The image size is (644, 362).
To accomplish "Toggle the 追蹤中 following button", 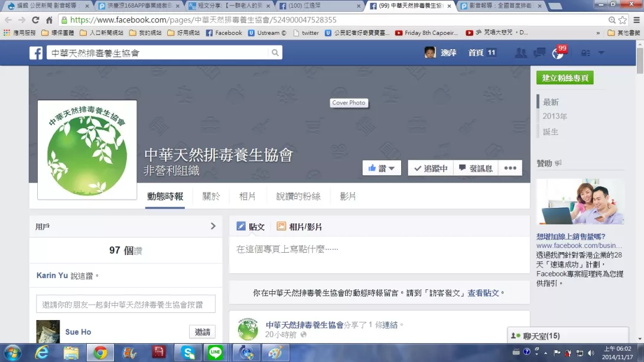I will [x=431, y=168].
